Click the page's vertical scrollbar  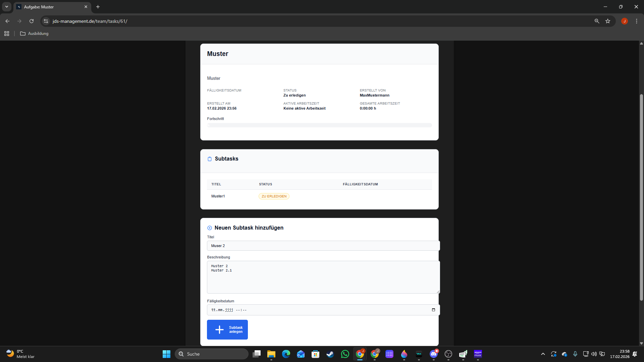pos(641,197)
